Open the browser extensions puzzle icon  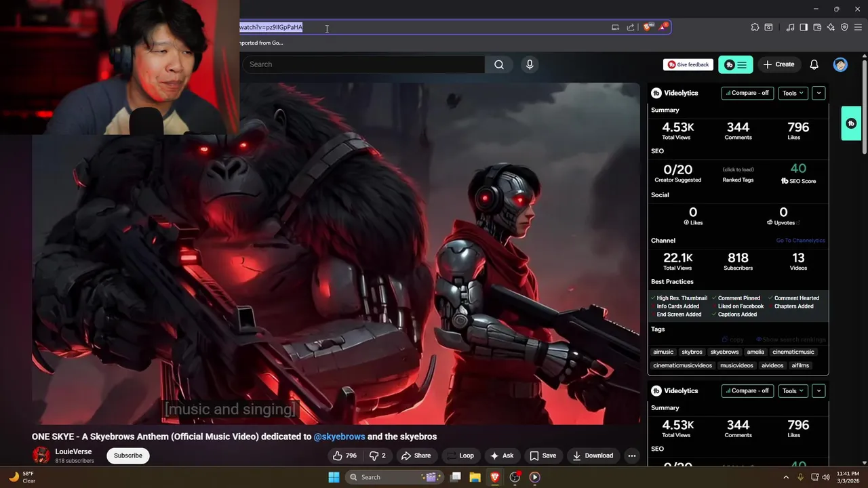tap(755, 27)
